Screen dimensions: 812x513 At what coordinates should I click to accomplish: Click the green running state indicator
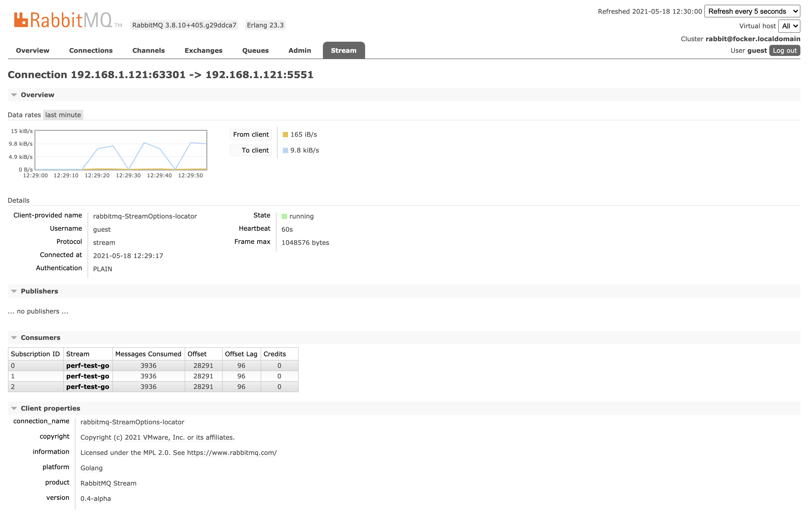[x=284, y=216]
